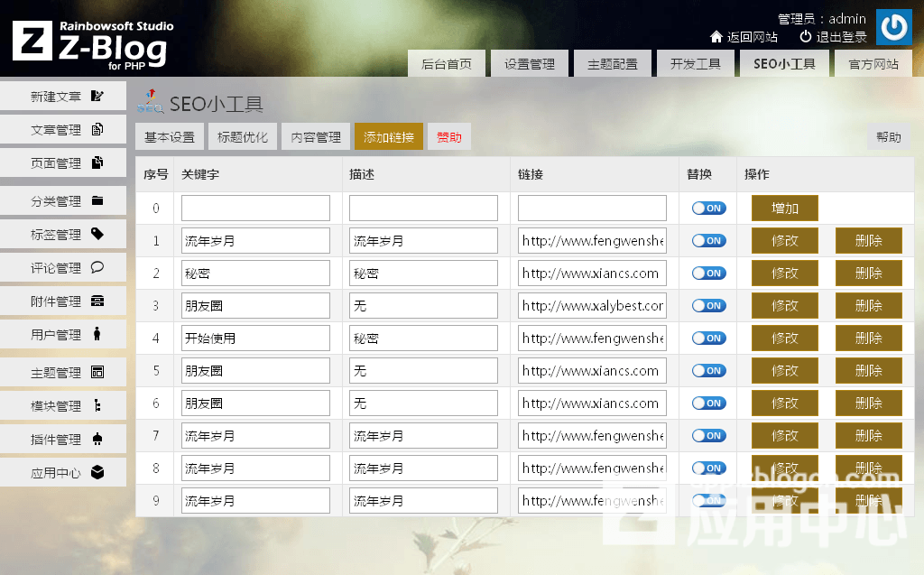Open 评论管理 via the speech bubble icon

(99, 267)
